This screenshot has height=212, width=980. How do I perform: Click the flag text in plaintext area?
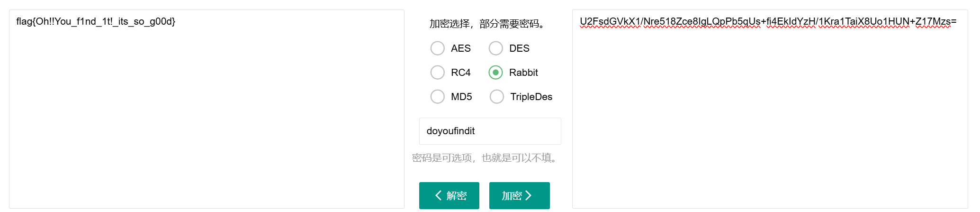[x=96, y=21]
